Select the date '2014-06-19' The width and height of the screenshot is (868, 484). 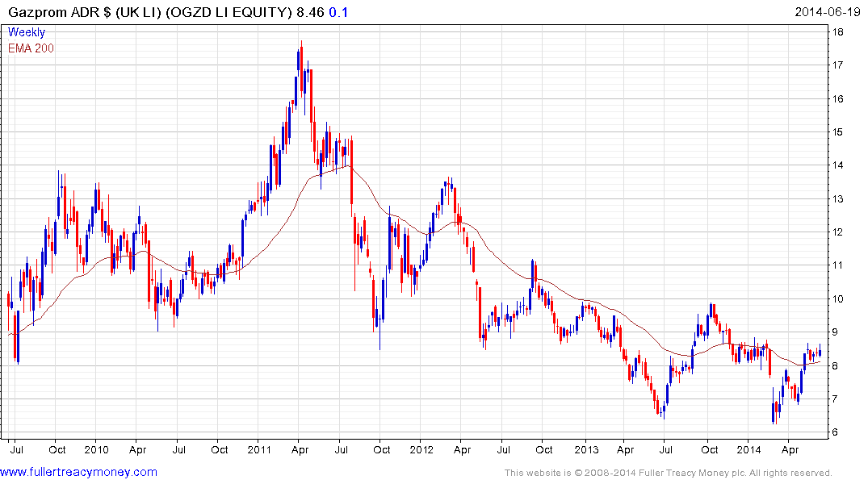pos(827,11)
